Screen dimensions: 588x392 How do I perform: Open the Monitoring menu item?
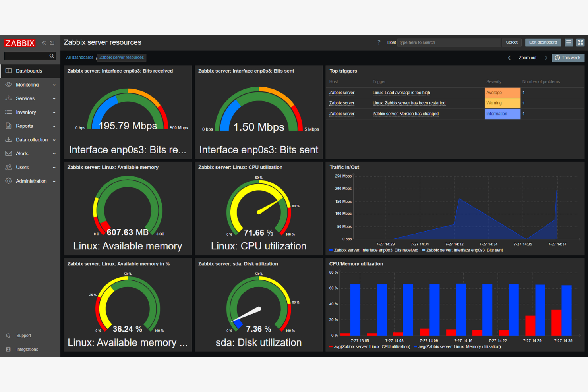pyautogui.click(x=30, y=85)
